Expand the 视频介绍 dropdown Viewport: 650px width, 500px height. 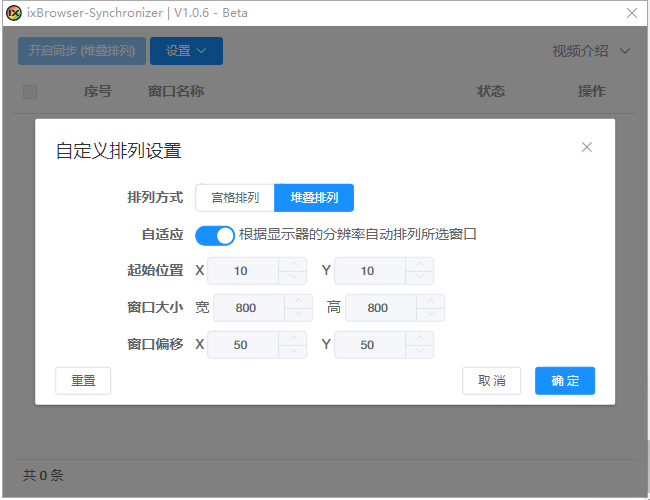tap(591, 51)
